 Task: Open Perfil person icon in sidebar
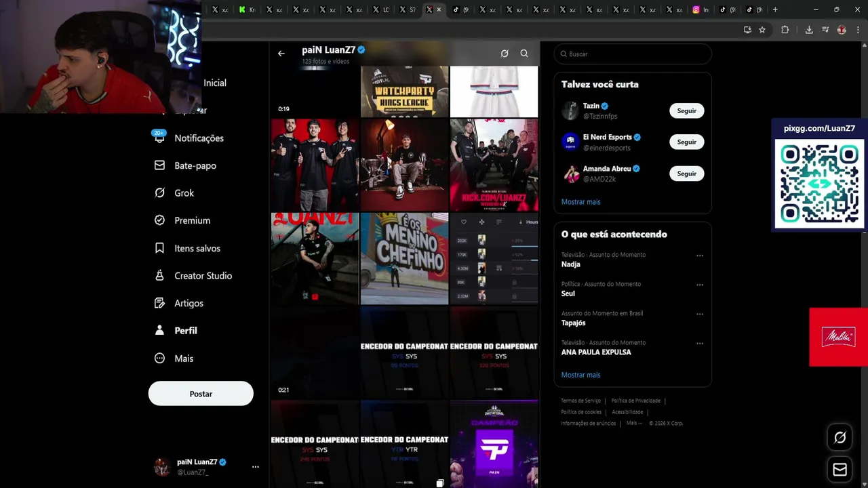tap(159, 331)
